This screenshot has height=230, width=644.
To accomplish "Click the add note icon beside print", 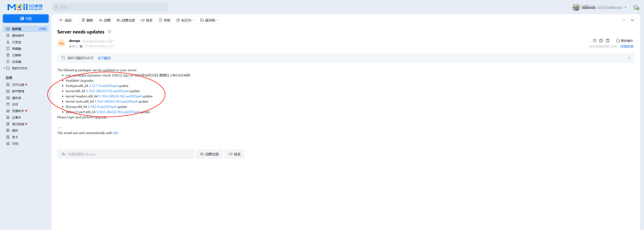I will [607, 41].
